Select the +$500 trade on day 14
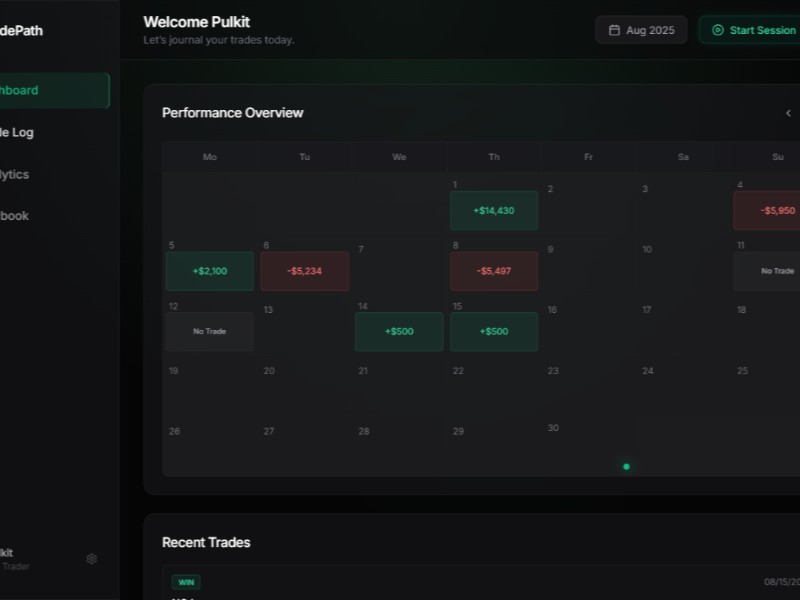 pos(398,332)
